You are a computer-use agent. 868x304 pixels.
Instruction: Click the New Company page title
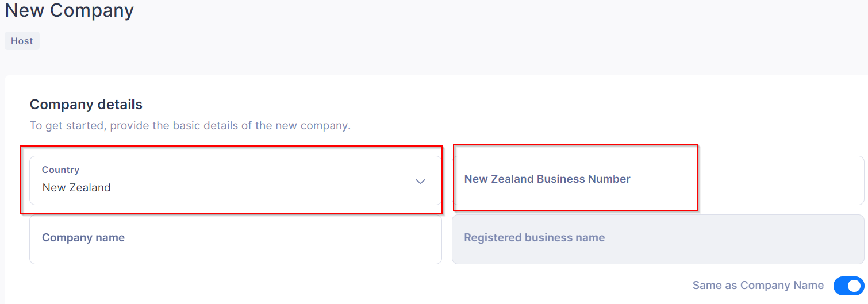[69, 10]
